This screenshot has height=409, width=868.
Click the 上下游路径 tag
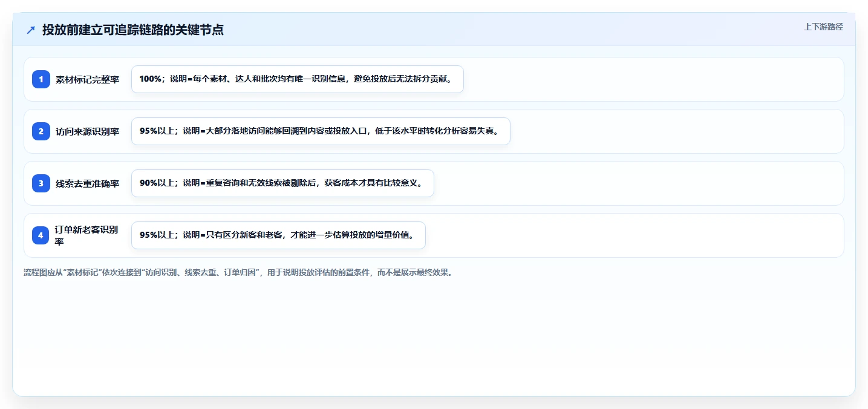(x=823, y=27)
